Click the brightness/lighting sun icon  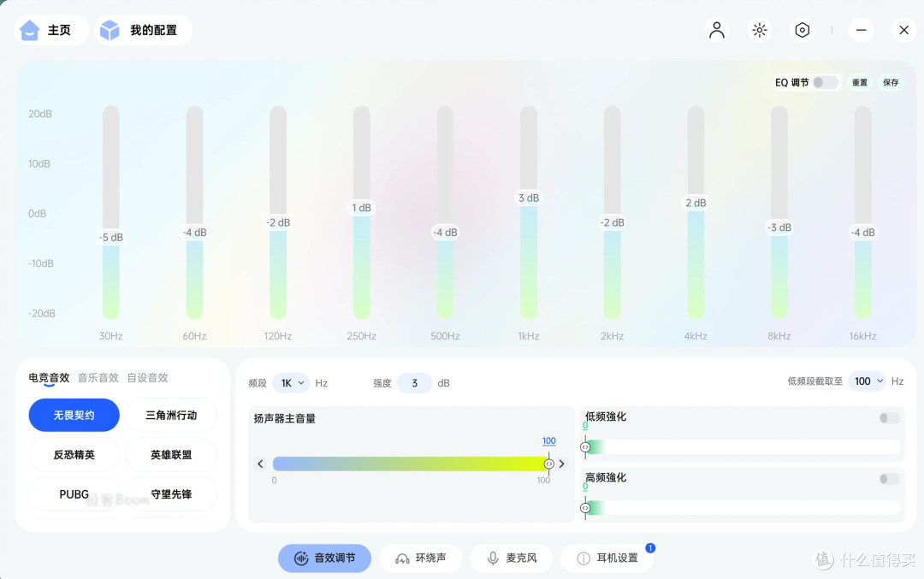760,30
